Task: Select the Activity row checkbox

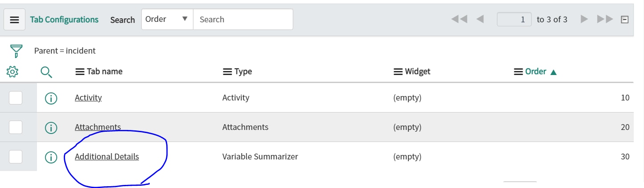Action: (x=16, y=98)
